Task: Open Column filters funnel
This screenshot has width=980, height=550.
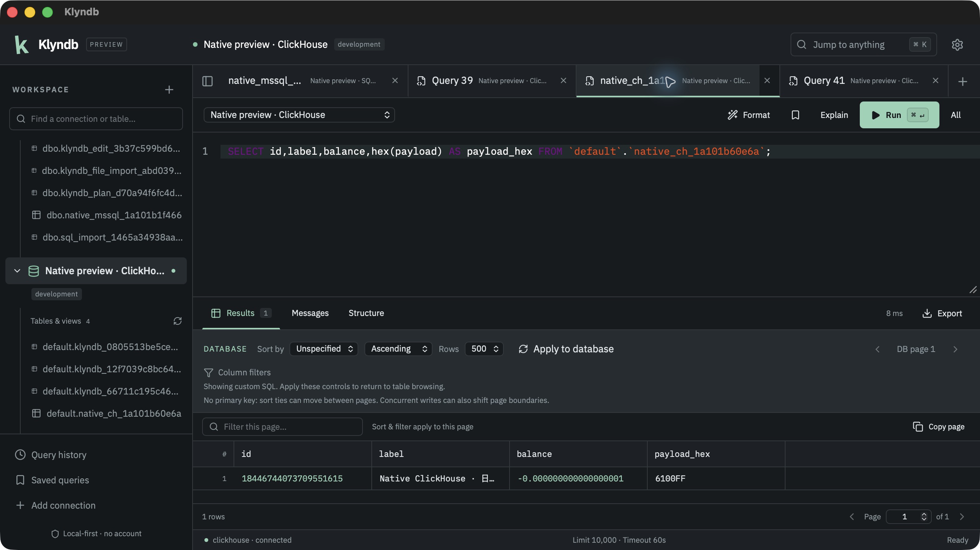Action: pyautogui.click(x=237, y=372)
